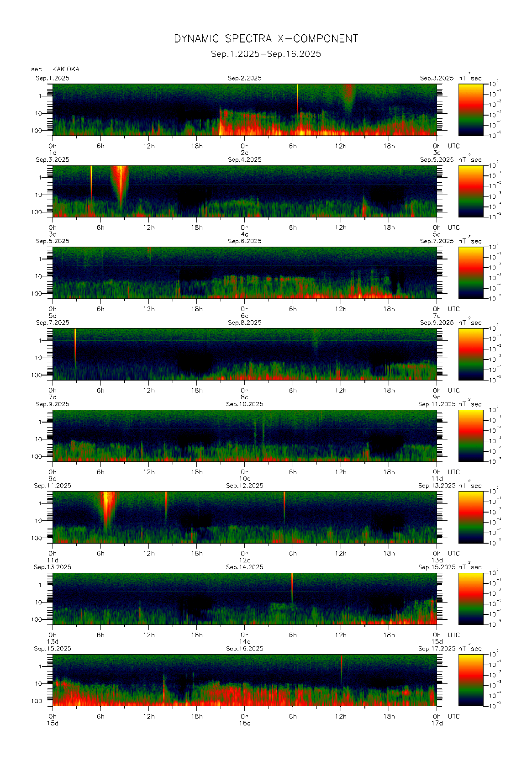Click the color scale bar beside the bottom spectrogram
The height and width of the screenshot is (767, 532).
coord(470,680)
